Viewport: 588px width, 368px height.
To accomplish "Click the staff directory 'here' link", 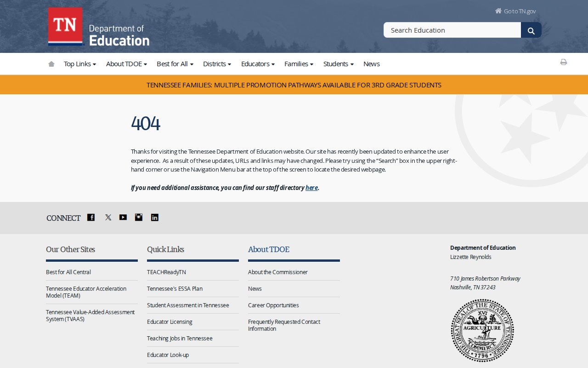I will (311, 188).
